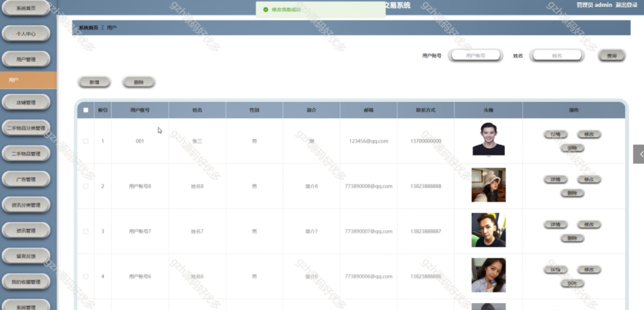Expand the 店铺管理 sidebar menu
644x310 pixels.
(26, 102)
